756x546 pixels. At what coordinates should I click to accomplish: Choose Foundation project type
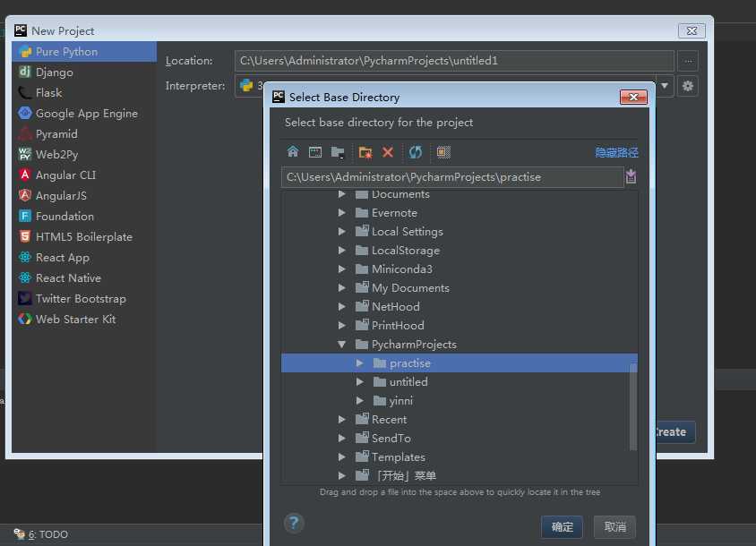tap(84, 217)
